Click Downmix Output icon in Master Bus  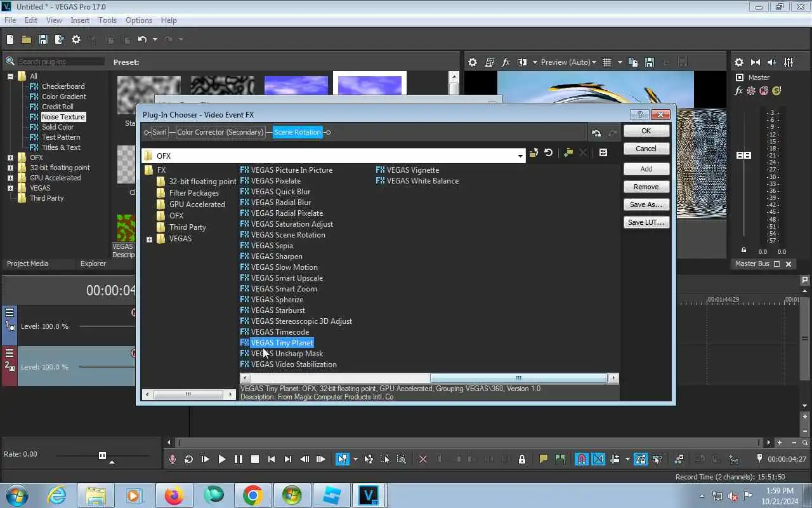pyautogui.click(x=756, y=62)
